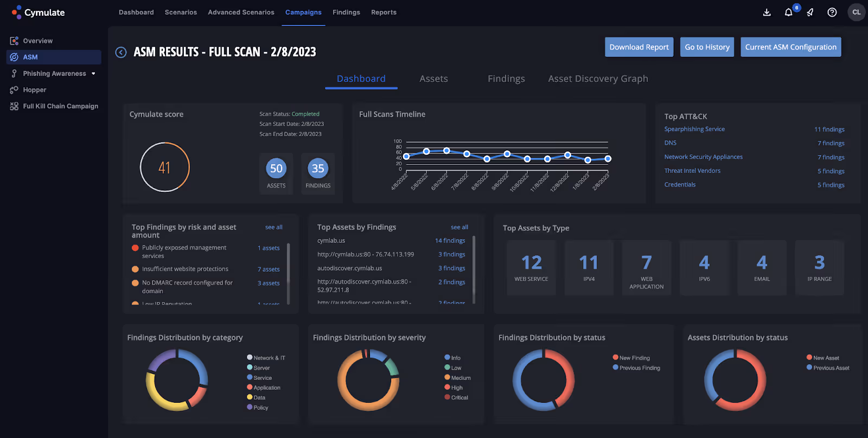Toggle the New Finding legend swatch

pyautogui.click(x=616, y=357)
